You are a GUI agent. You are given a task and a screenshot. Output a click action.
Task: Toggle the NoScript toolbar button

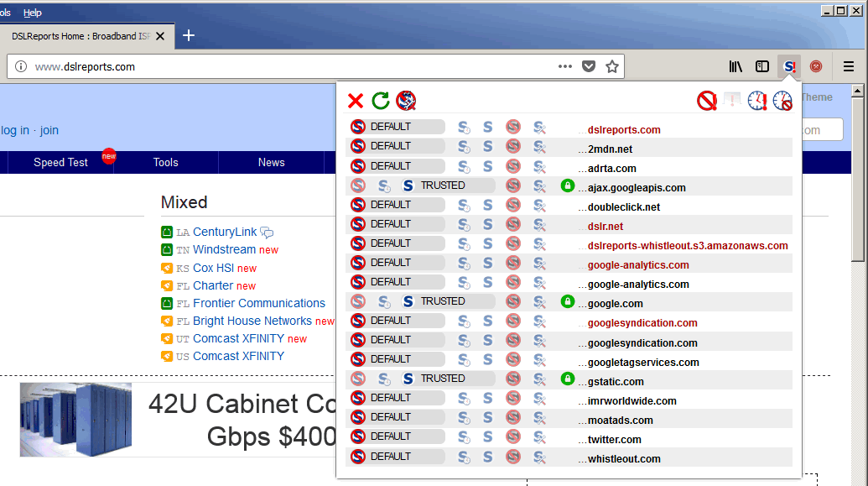[x=789, y=66]
